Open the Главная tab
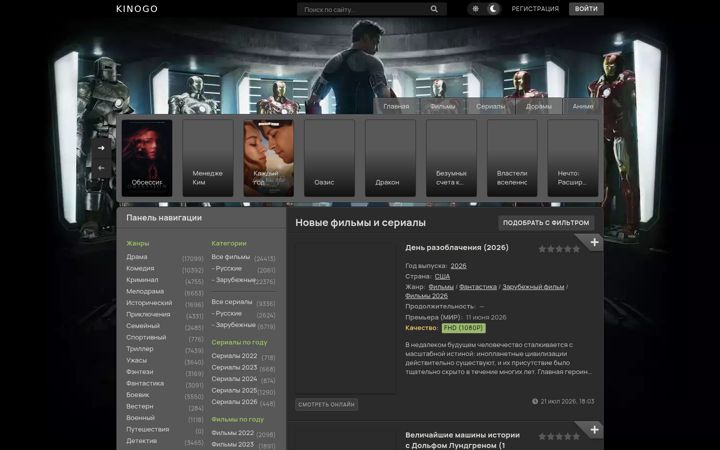Screen dimensions: 720x450 pos(396,106)
